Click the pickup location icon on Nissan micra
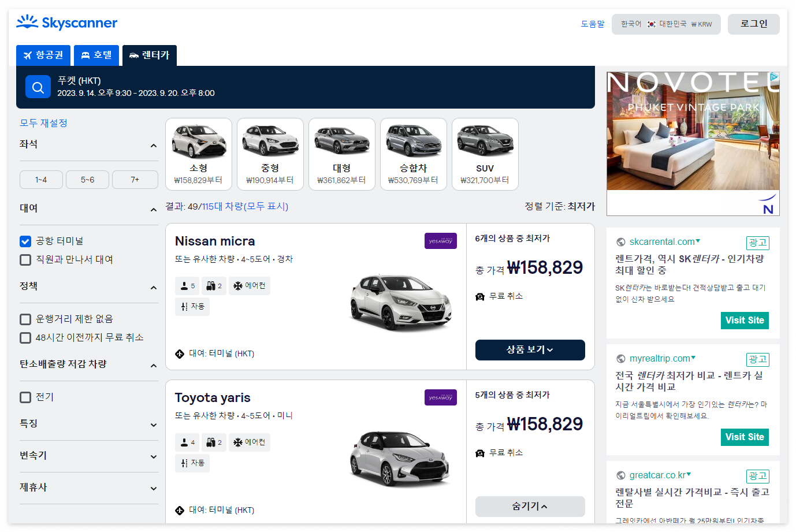796x532 pixels. [180, 354]
